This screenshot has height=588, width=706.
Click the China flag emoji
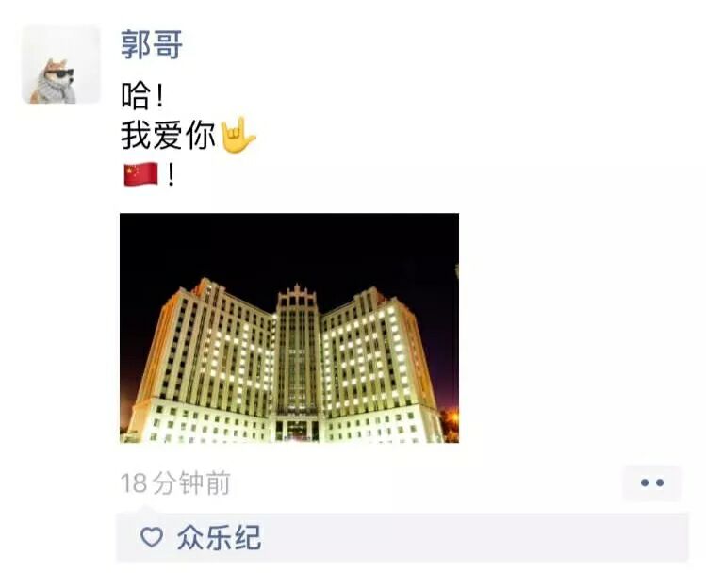141,174
